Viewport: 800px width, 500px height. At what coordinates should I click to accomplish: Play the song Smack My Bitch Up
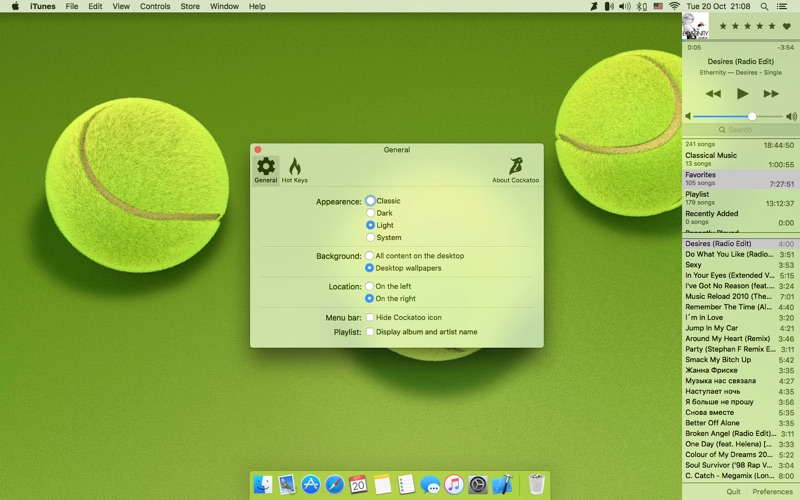click(741, 360)
